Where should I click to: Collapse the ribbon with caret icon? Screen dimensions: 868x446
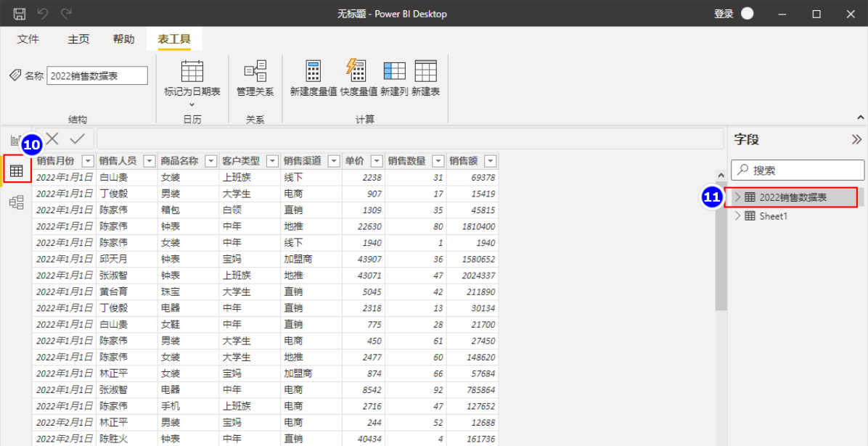point(860,117)
